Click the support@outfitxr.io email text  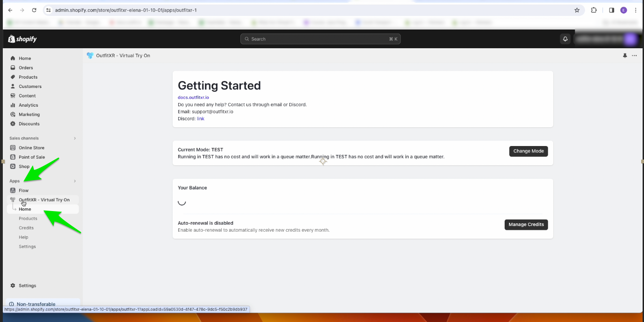[212, 112]
